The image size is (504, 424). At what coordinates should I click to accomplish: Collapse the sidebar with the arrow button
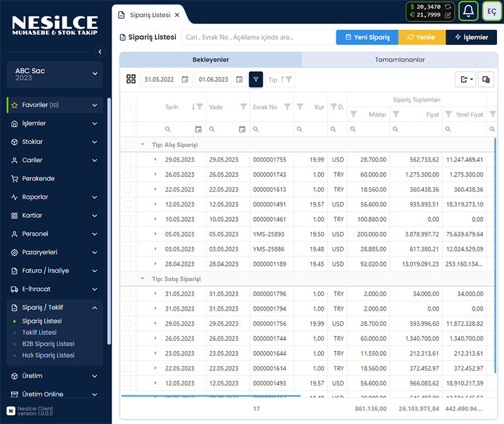pos(100,52)
